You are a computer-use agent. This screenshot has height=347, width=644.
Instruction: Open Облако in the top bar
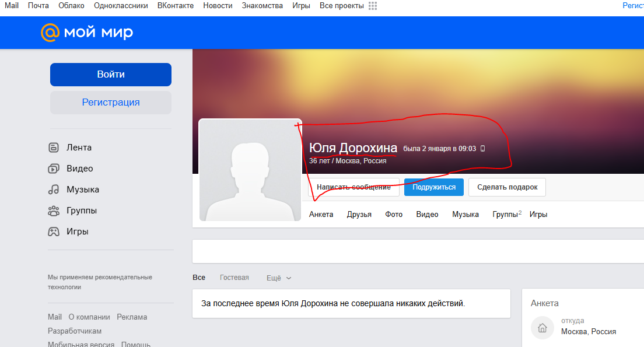(72, 6)
